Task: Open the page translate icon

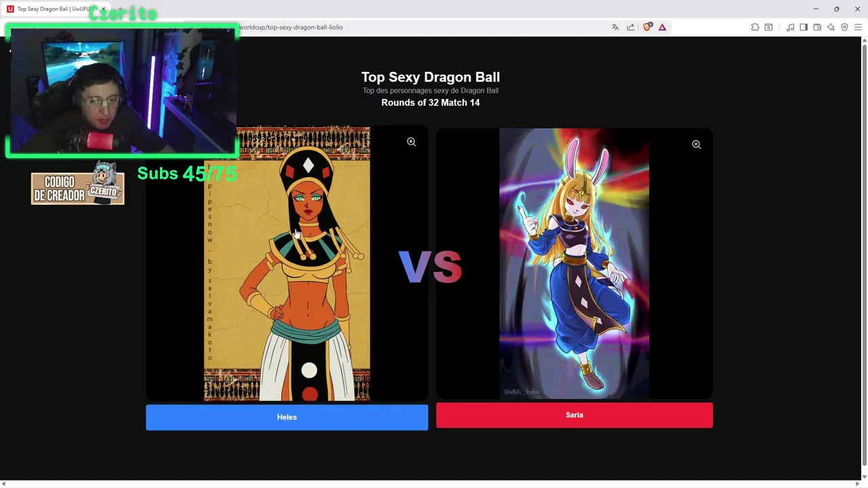Action: click(615, 27)
